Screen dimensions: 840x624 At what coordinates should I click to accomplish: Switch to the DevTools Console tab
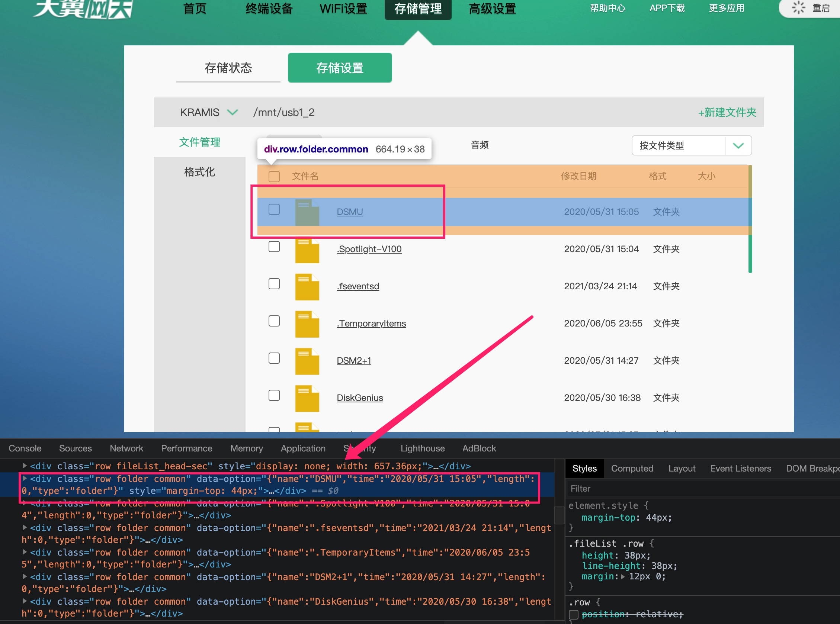[x=25, y=448]
